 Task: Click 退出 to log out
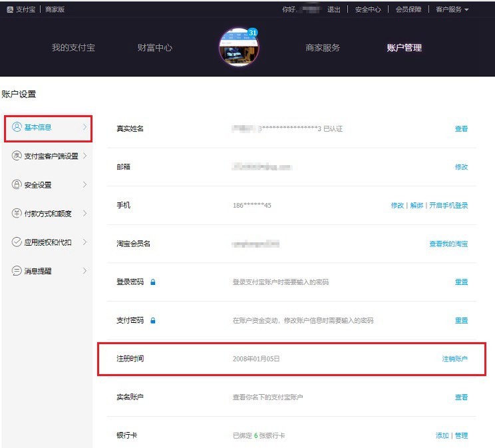334,9
